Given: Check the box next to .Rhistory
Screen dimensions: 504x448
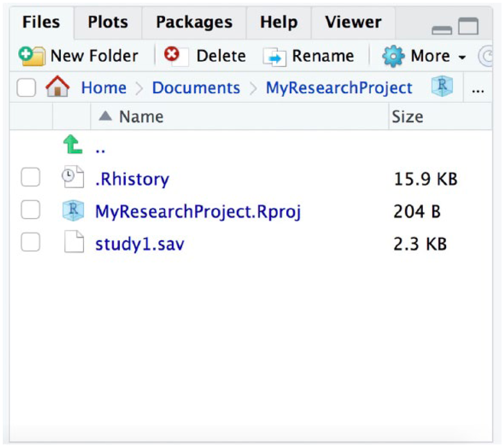Looking at the screenshot, I should click(30, 179).
